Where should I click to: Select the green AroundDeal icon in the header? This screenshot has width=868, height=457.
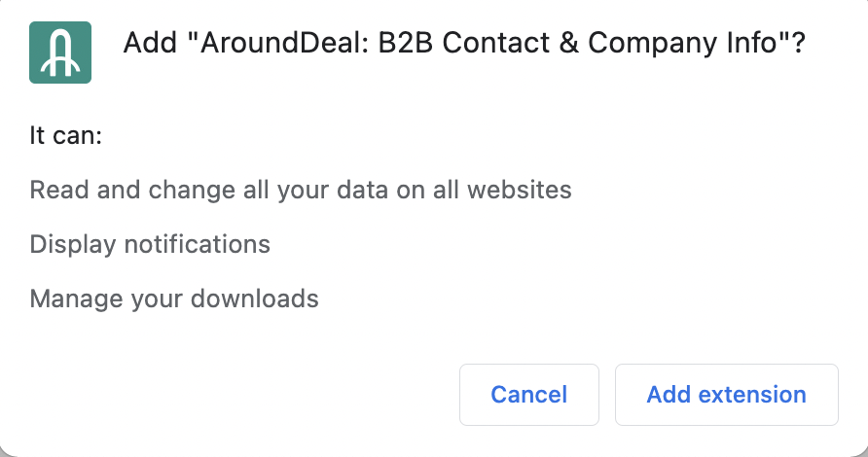click(x=60, y=53)
